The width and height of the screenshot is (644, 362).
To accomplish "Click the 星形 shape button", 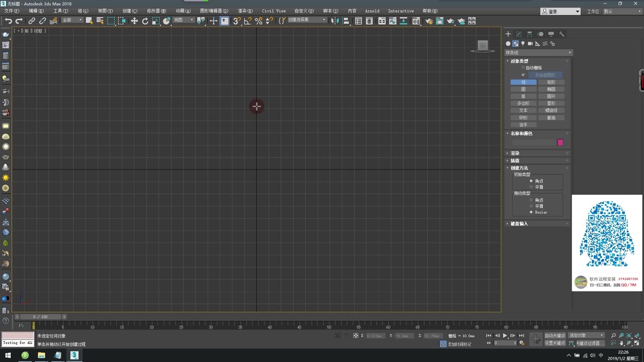I will pos(551,104).
